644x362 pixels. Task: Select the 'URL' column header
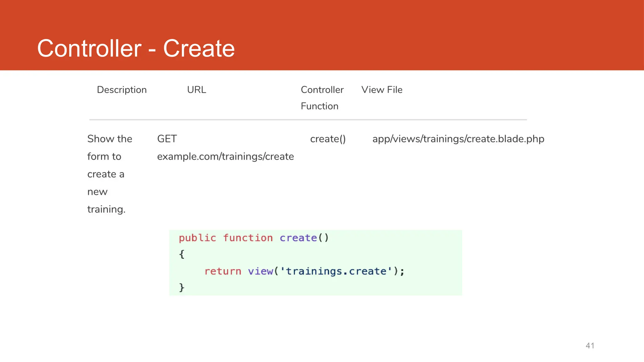coord(197,90)
